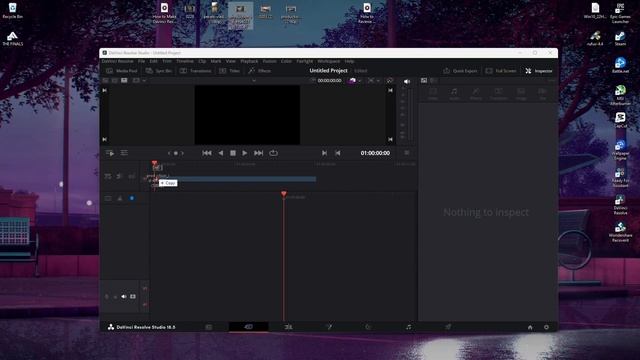Screen dimensions: 640x360
Task: Click the red timeline playhead marker
Action: click(x=284, y=194)
